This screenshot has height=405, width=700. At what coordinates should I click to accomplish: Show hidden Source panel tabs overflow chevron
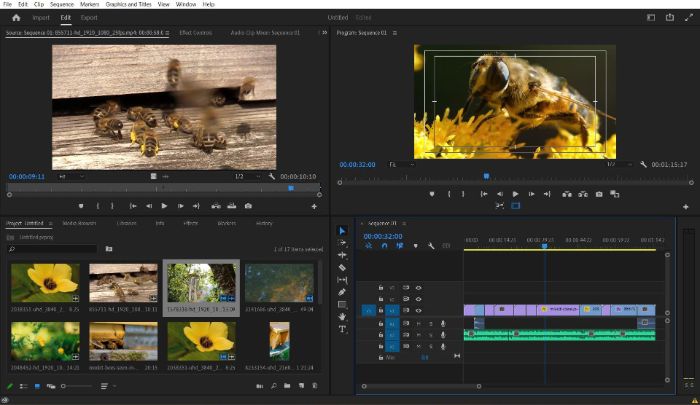pyautogui.click(x=324, y=33)
